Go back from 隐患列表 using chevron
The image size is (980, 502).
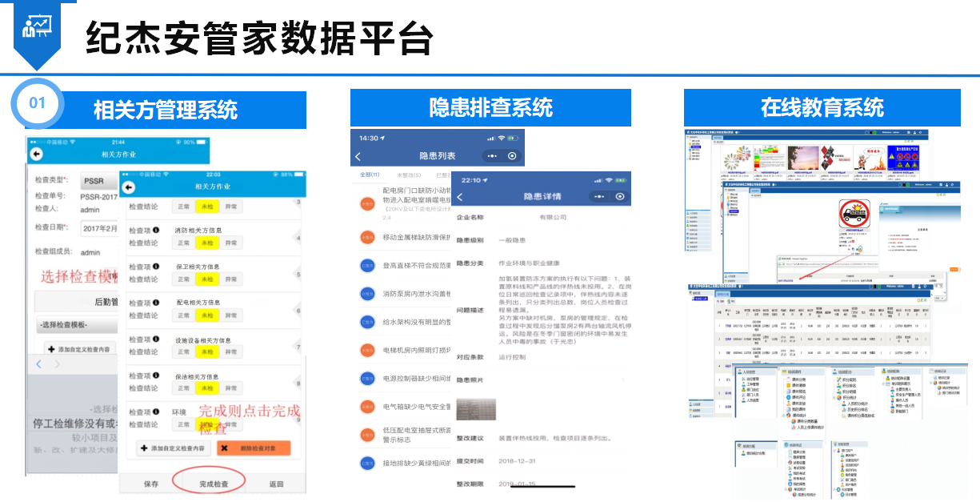click(358, 157)
